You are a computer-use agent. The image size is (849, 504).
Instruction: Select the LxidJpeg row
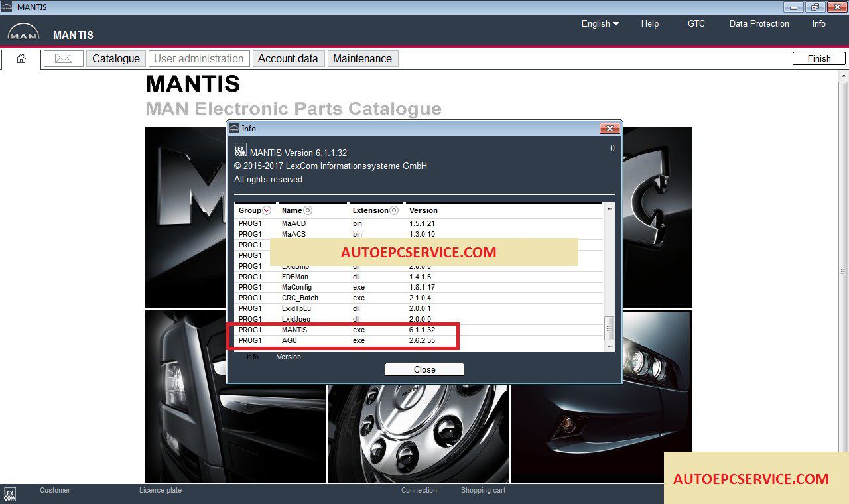(419, 319)
